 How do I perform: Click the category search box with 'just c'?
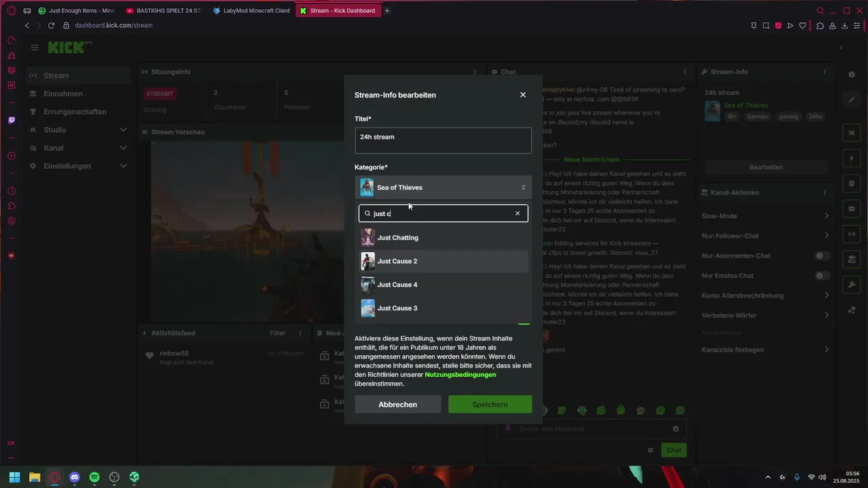[443, 213]
